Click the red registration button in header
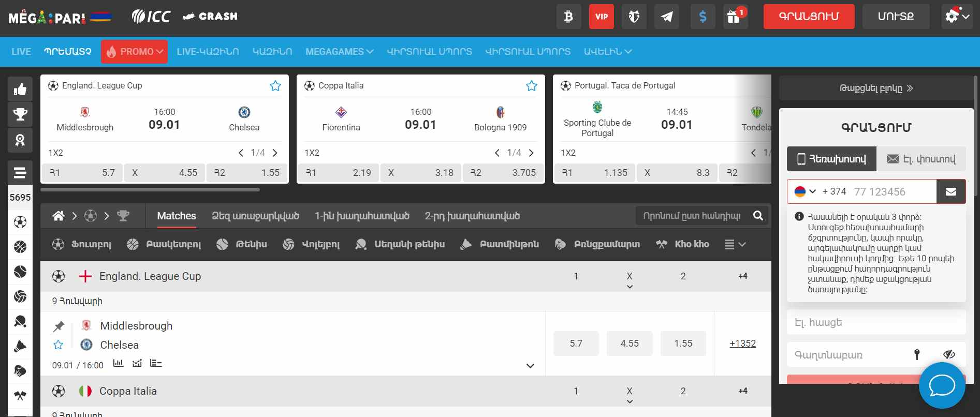The height and width of the screenshot is (417, 980). [x=809, y=17]
